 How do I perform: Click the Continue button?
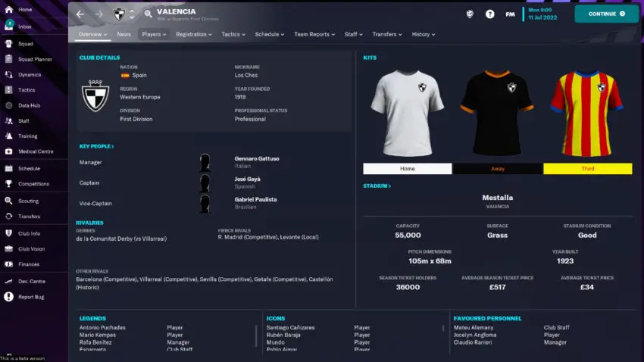pyautogui.click(x=607, y=14)
